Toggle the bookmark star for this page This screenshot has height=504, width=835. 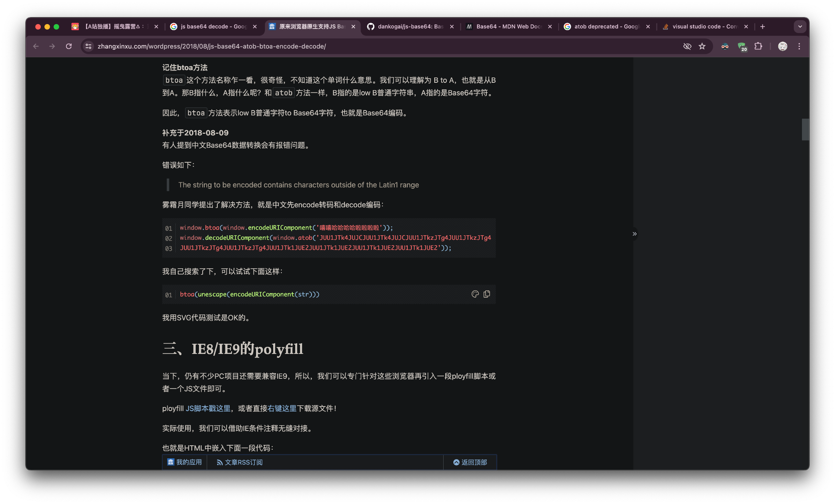click(x=702, y=46)
